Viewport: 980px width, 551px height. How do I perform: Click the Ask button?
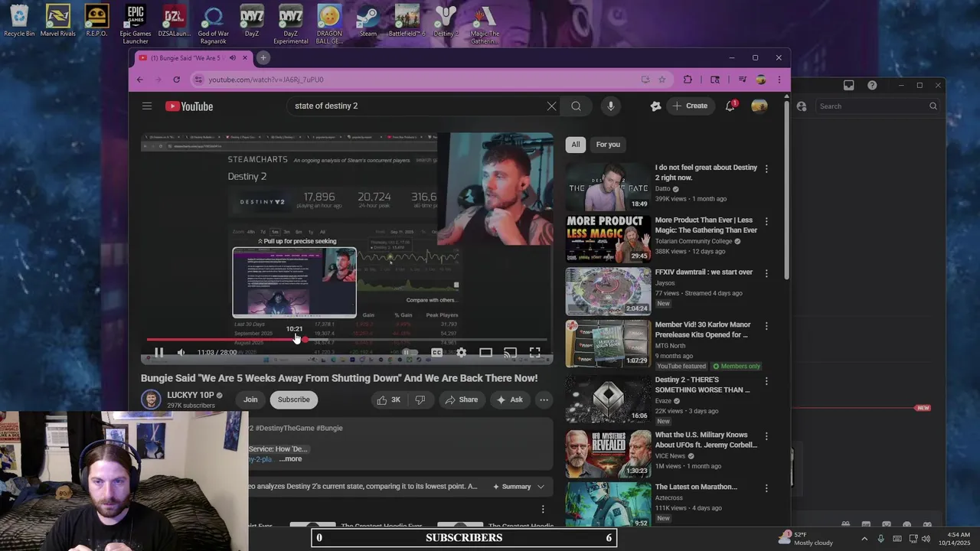[510, 399]
